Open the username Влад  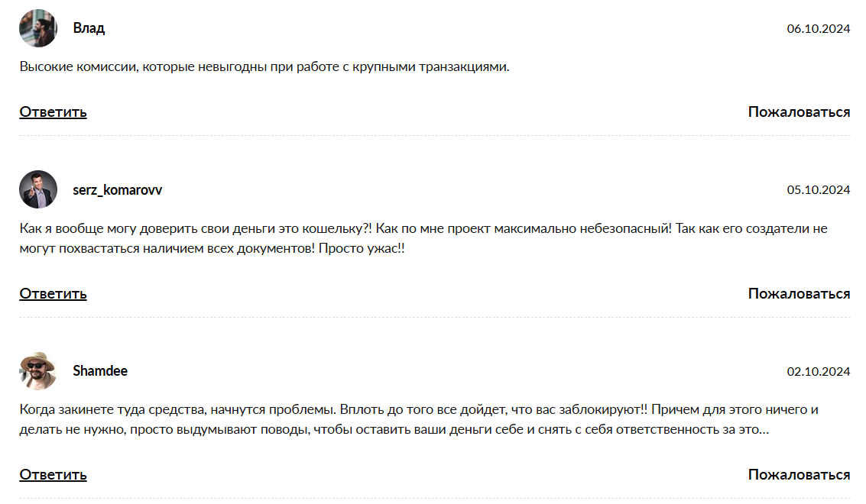(89, 28)
